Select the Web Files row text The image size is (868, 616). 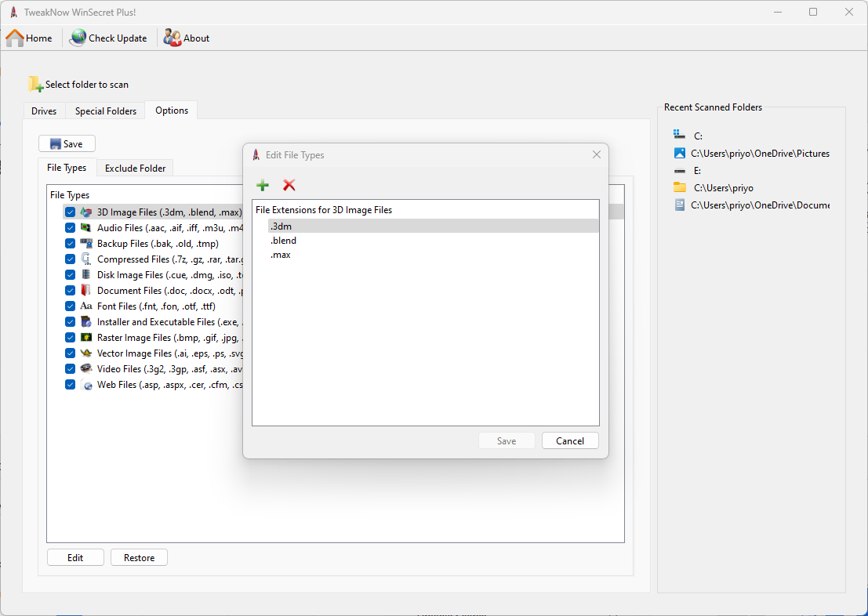point(169,385)
